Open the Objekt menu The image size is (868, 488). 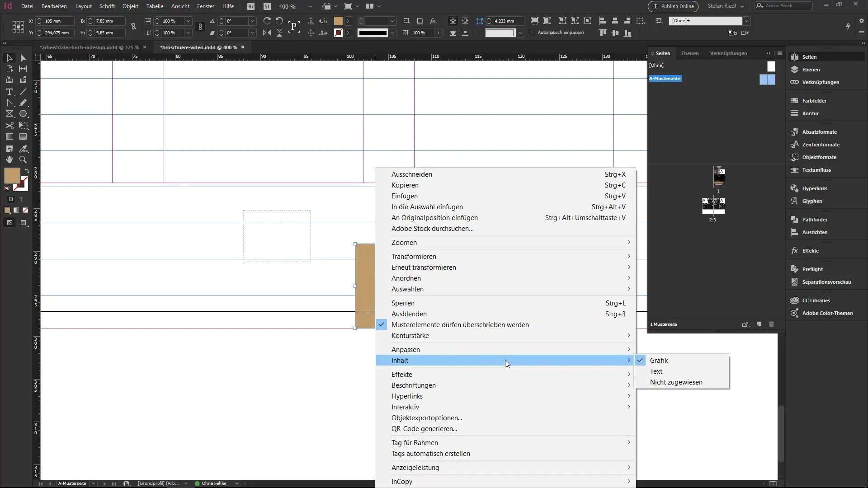click(130, 6)
